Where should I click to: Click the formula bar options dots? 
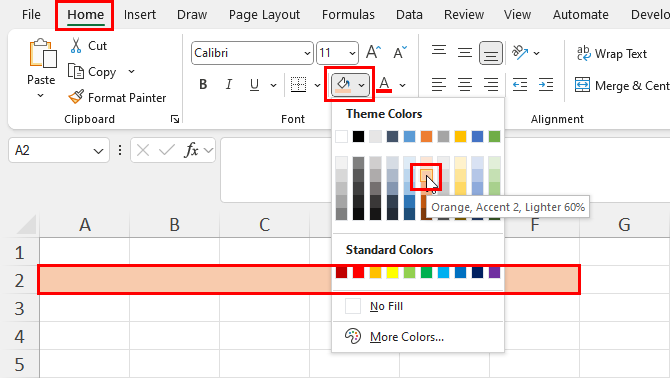[120, 150]
